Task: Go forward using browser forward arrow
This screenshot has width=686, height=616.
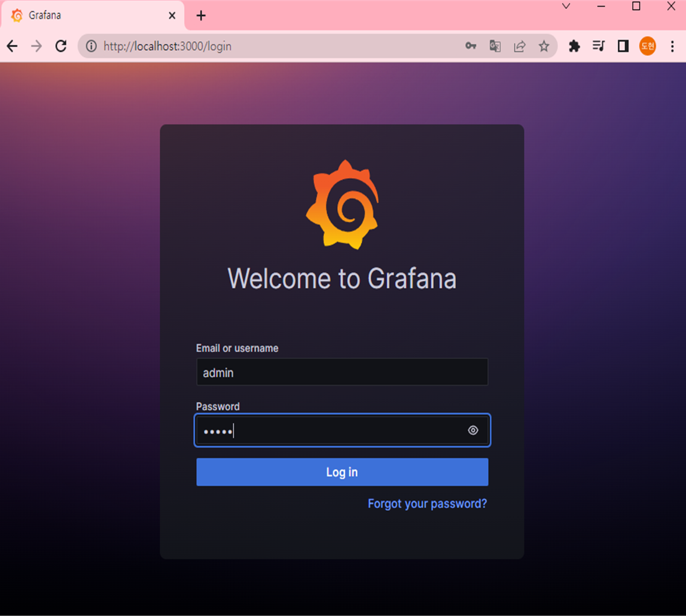Action: 37,46
